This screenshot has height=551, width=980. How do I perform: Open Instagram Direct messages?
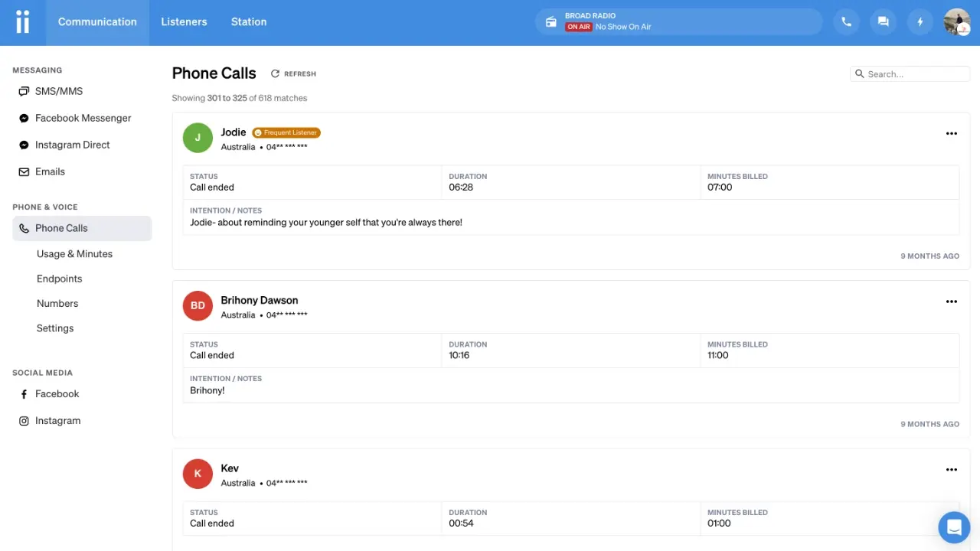72,145
